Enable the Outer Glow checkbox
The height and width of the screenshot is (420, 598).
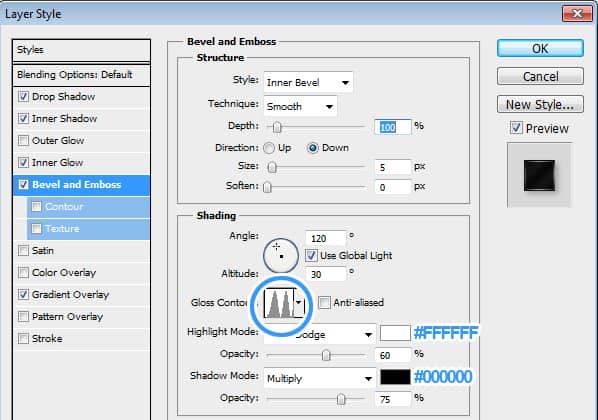click(23, 140)
